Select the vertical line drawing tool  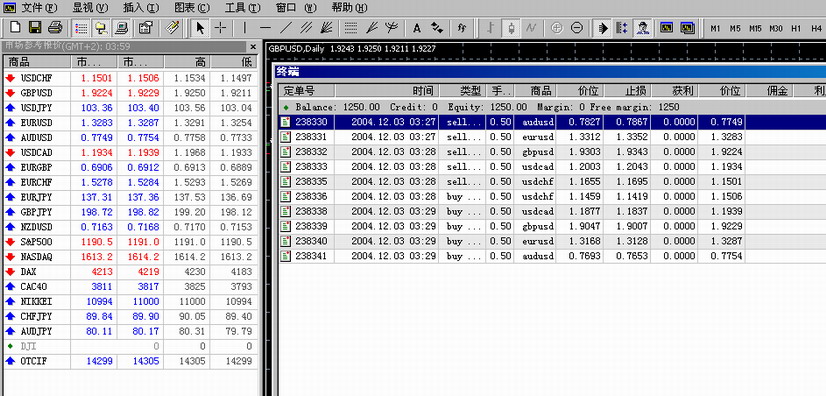245,28
